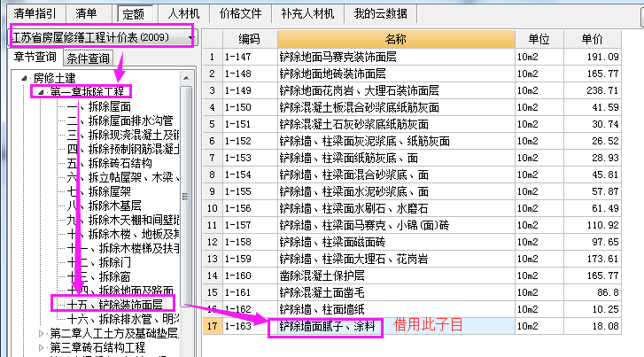Select row 凿除混凝土保护层
The height and width of the screenshot is (357, 644).
click(x=412, y=276)
